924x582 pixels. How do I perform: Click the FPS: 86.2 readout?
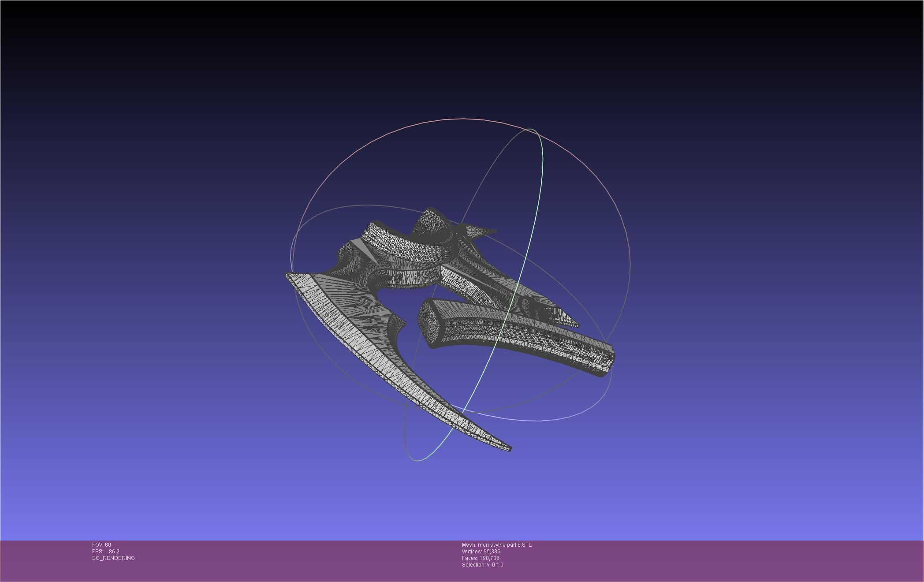[106, 552]
